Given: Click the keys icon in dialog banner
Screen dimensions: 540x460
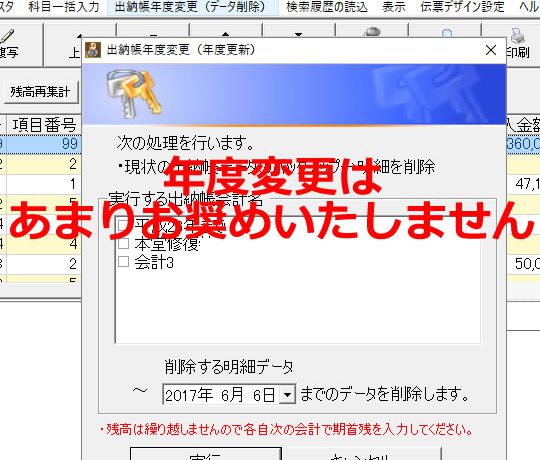Looking at the screenshot, I should [x=134, y=93].
